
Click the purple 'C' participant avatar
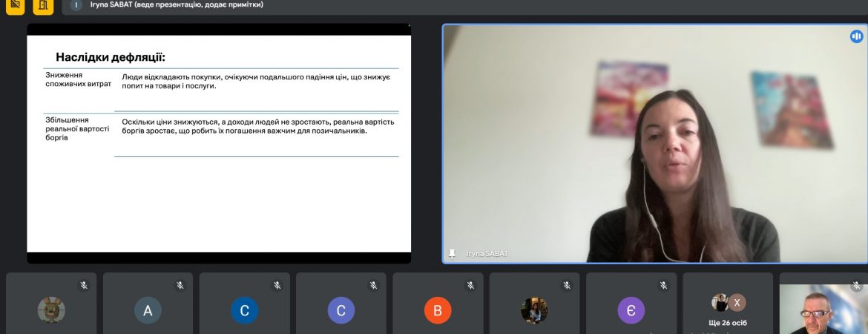(341, 310)
